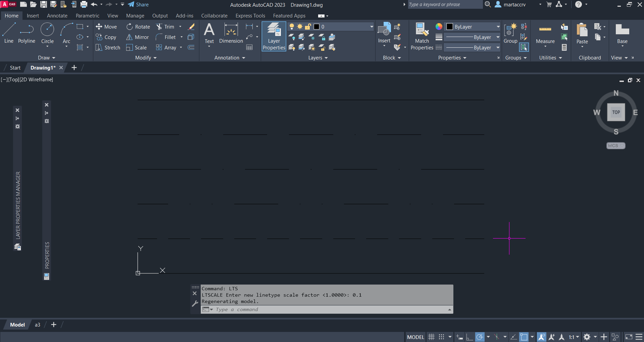Open the Annotate ribbon tab
644x342 pixels.
point(57,16)
